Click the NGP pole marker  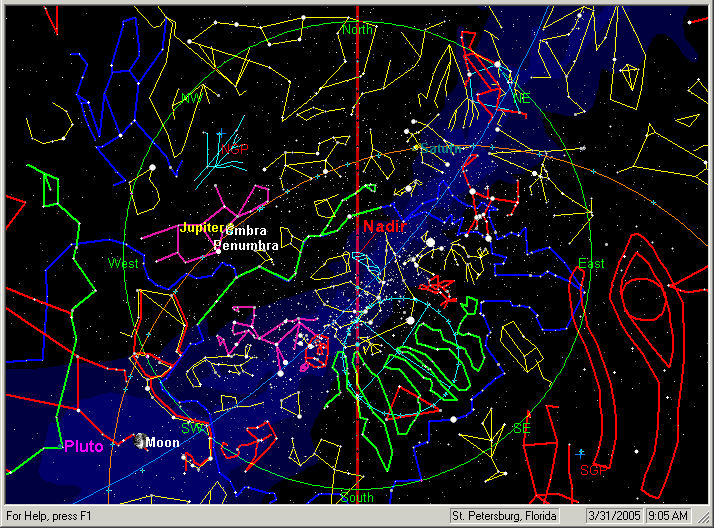(234, 149)
